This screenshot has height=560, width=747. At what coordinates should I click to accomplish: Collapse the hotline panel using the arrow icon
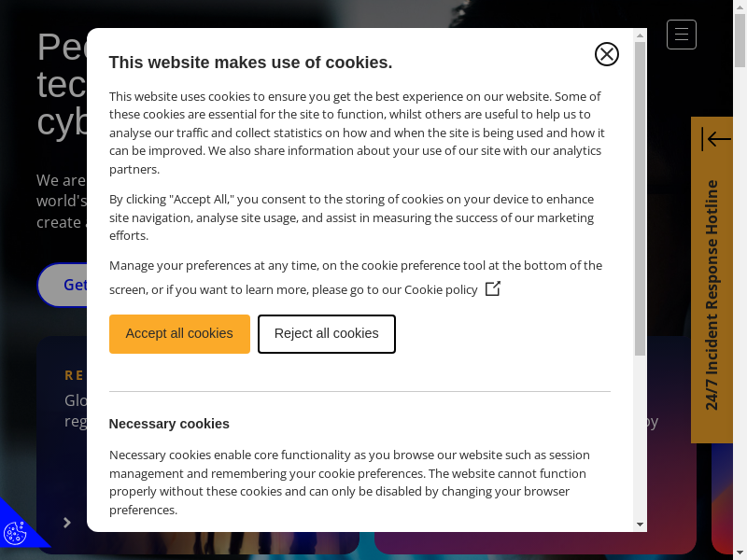point(716,139)
